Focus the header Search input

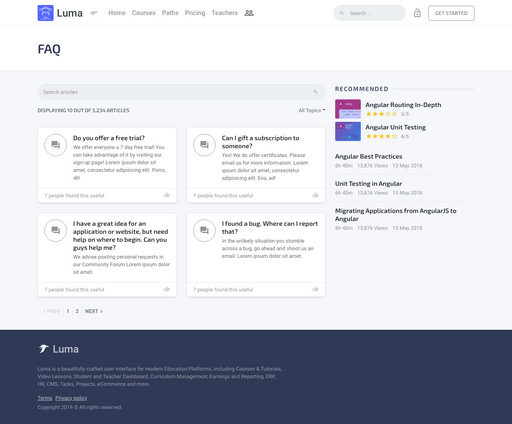click(370, 13)
